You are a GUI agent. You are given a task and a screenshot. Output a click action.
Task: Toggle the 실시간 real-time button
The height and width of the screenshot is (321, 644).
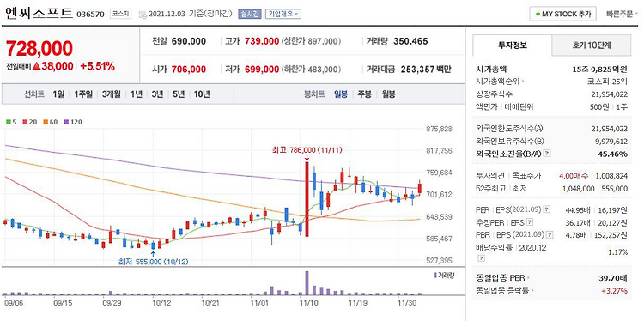(x=249, y=14)
